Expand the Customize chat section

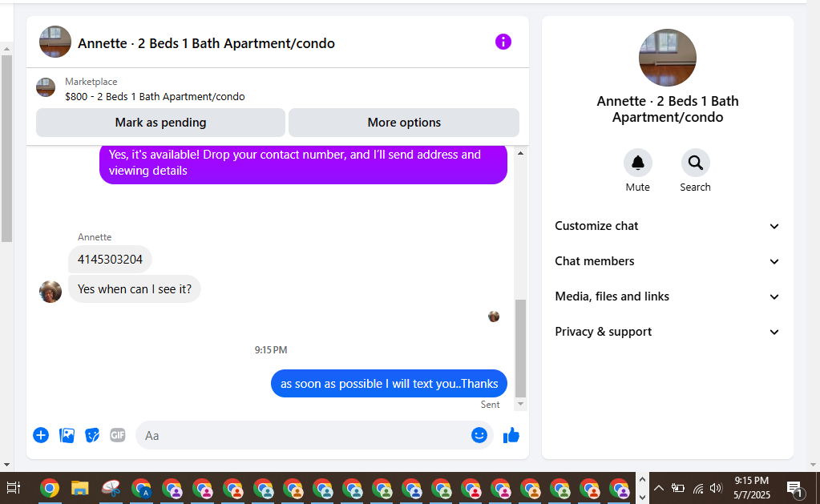tap(667, 226)
